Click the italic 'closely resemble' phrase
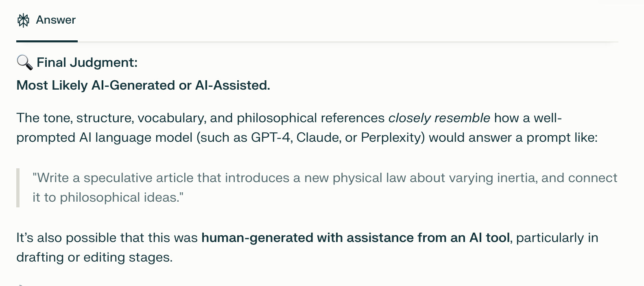The height and width of the screenshot is (286, 644). 439,118
